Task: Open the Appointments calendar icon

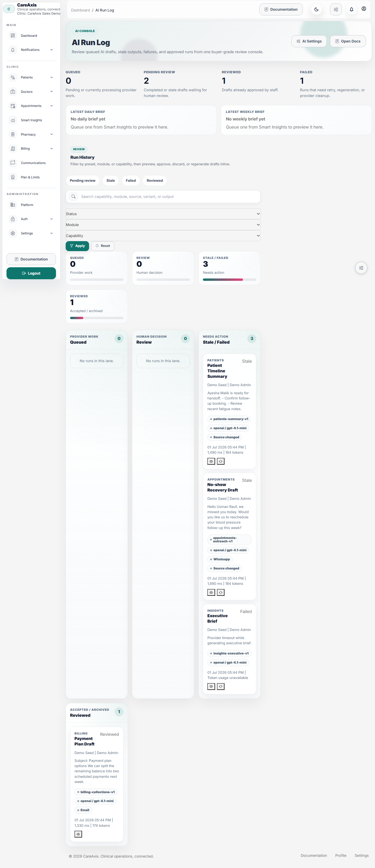Action: coord(13,106)
